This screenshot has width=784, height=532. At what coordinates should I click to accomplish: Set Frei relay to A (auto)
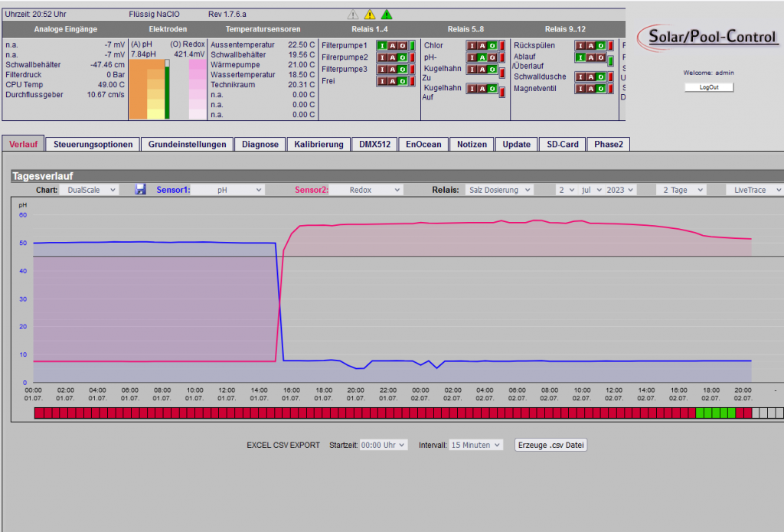[393, 81]
